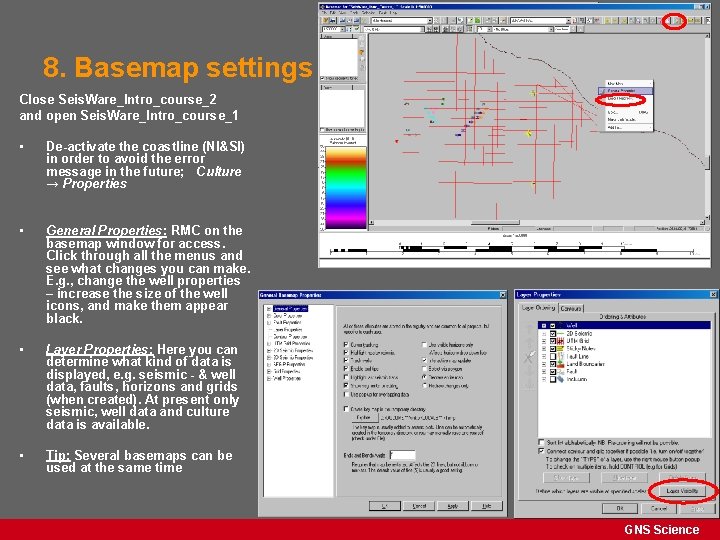Select Grid Properties in the properties tree
Screen dimensions: 720x540
click(287, 371)
